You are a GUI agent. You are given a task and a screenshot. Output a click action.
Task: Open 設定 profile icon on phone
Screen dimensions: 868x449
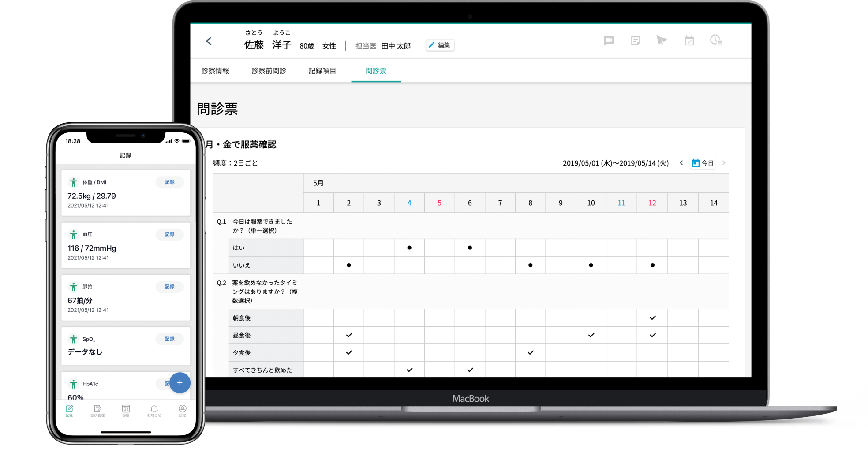click(x=182, y=411)
